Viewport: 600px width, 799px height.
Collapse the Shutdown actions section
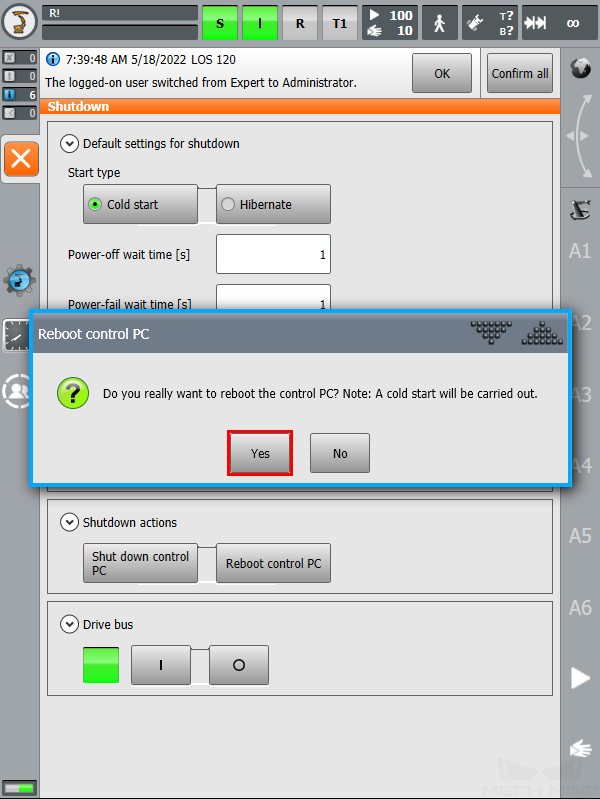[x=69, y=522]
